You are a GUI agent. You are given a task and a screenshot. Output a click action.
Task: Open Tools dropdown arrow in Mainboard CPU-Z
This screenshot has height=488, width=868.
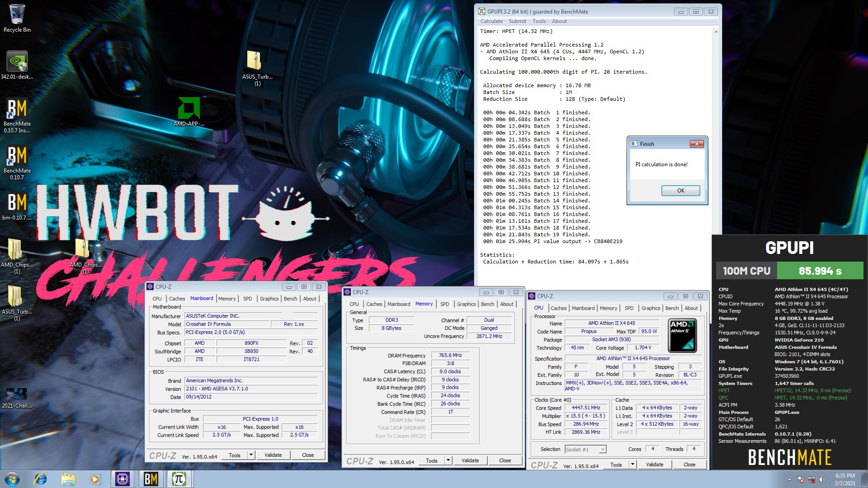pos(251,455)
